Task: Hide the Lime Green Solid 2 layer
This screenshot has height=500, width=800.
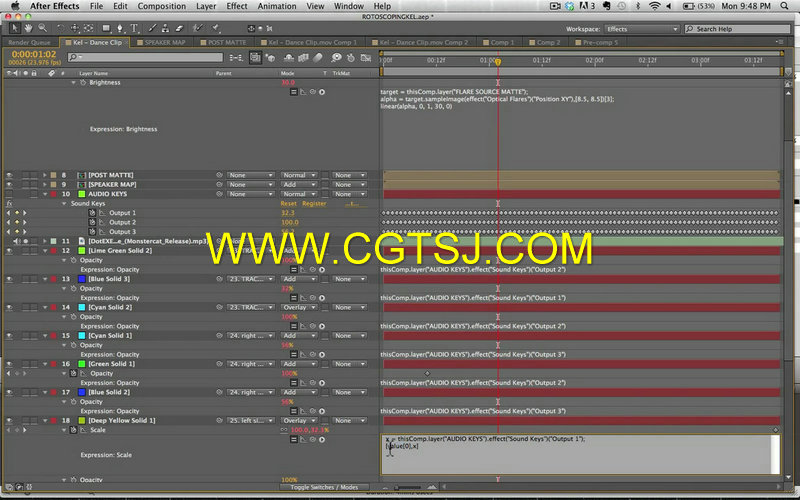Action: pos(9,251)
